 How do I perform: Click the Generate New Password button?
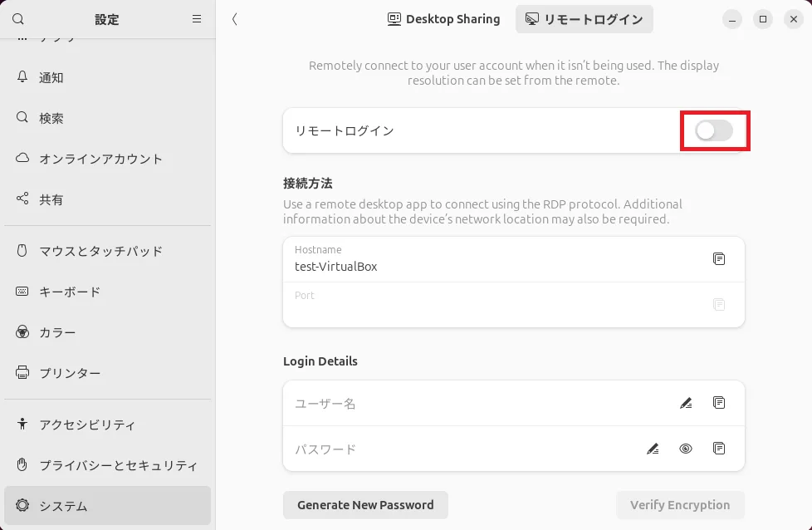click(365, 504)
